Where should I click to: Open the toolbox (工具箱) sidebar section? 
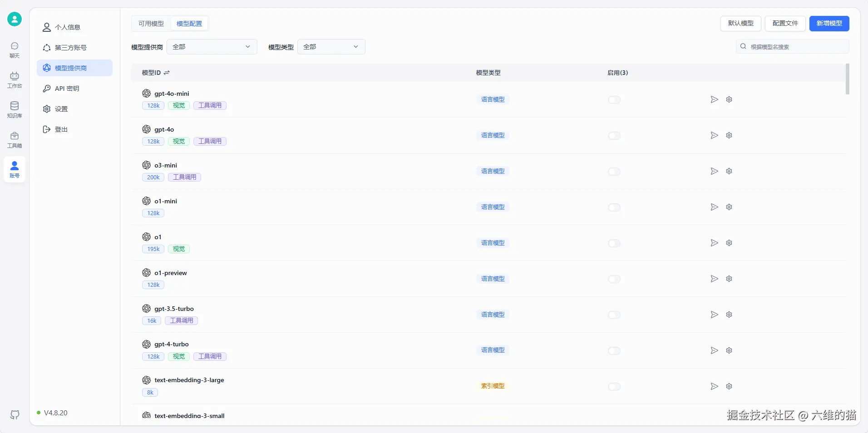tap(15, 140)
